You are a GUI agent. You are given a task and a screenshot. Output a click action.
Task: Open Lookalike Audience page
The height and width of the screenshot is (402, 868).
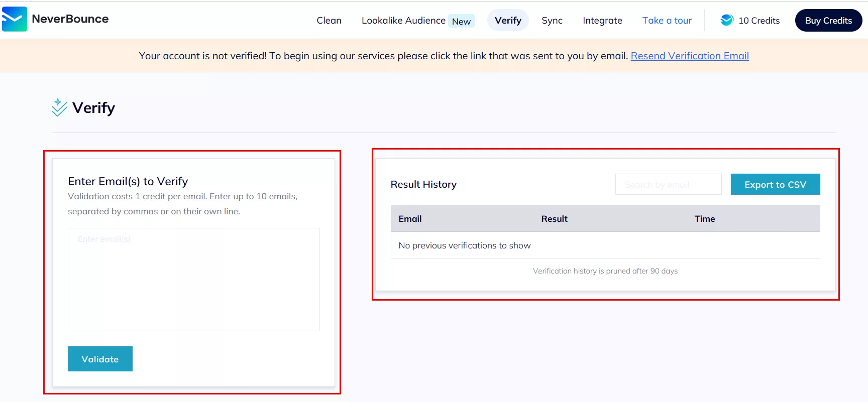click(x=403, y=21)
